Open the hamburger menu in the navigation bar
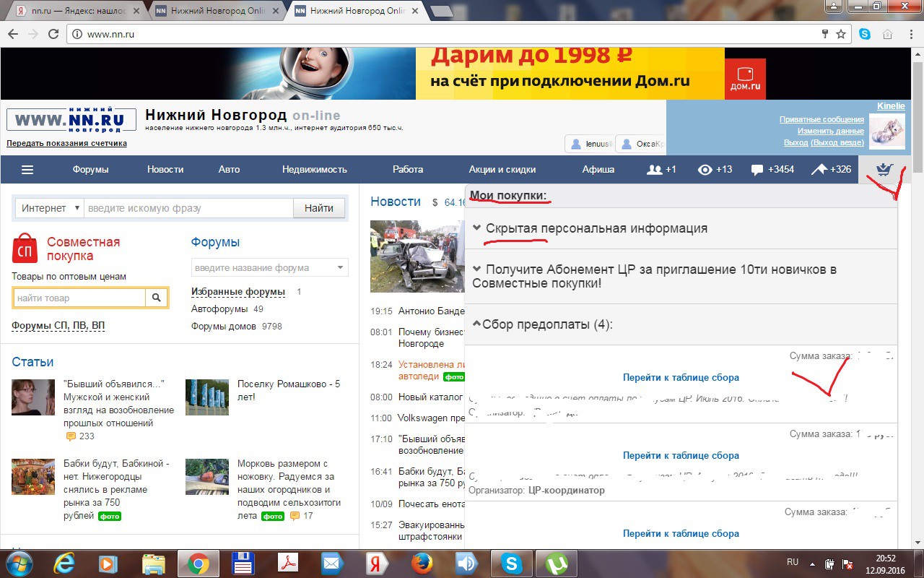Image resolution: width=924 pixels, height=578 pixels. coord(27,170)
